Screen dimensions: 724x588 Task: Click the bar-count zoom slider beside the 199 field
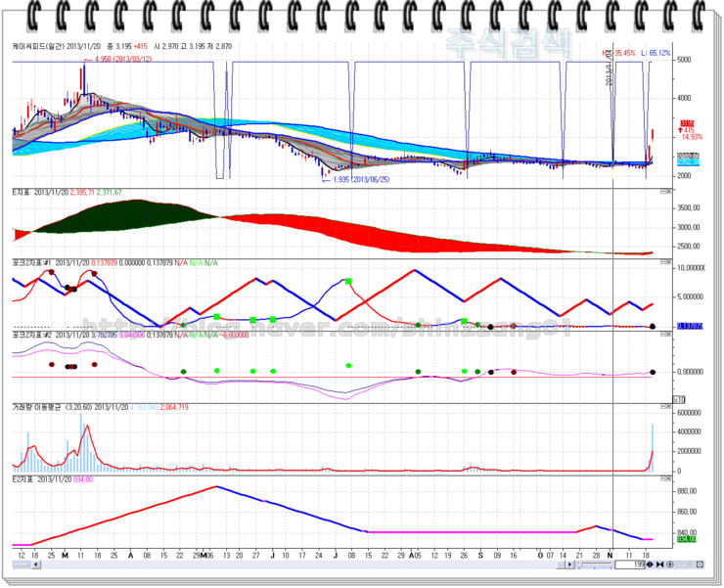pyautogui.click(x=595, y=565)
